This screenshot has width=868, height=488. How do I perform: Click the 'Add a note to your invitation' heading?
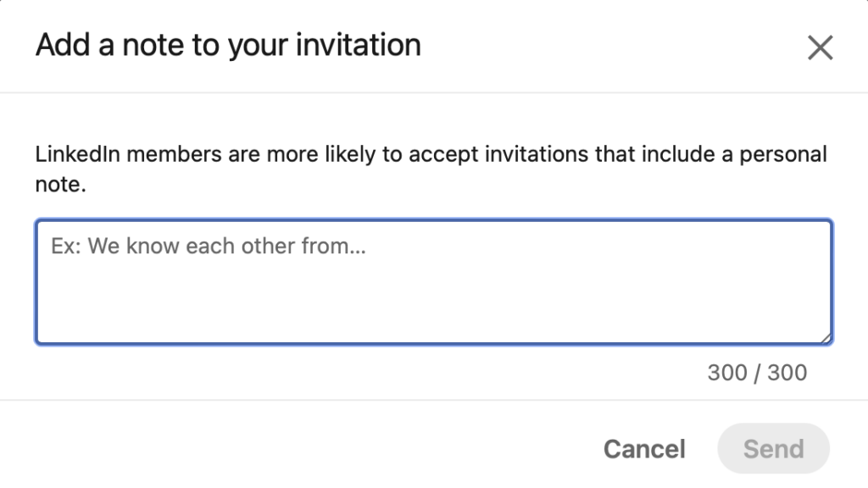[x=228, y=45]
